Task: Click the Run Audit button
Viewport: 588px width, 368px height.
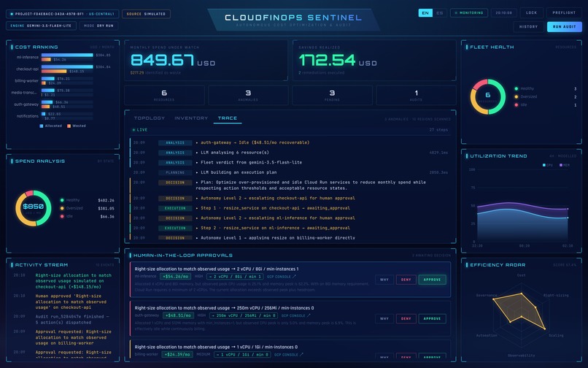Action: [x=565, y=27]
